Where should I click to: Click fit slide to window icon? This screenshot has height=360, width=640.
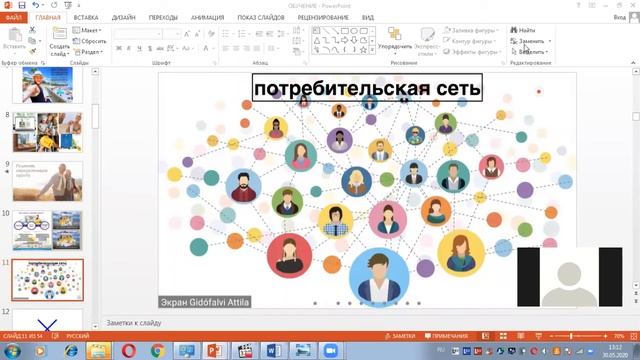point(634,336)
